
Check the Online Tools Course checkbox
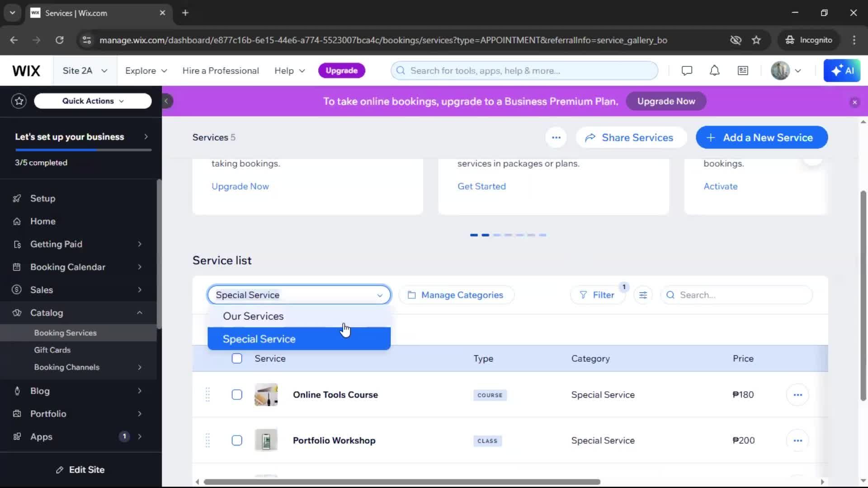pyautogui.click(x=237, y=394)
